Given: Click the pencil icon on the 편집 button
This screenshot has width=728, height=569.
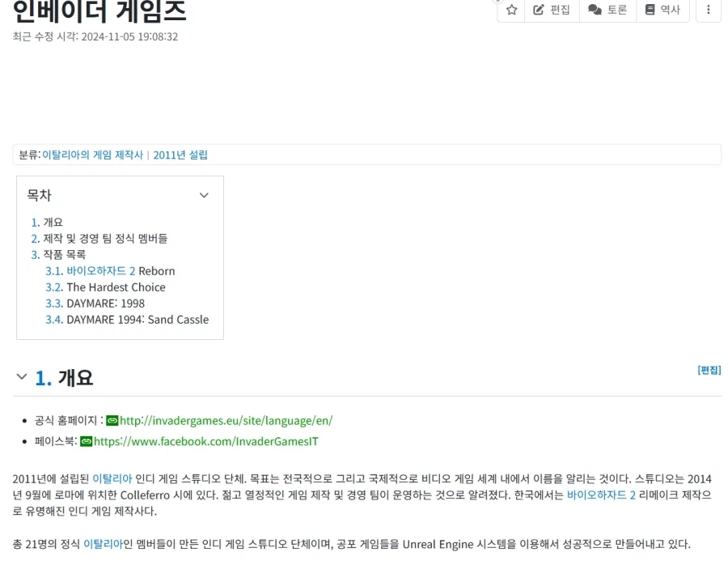Looking at the screenshot, I should coord(540,11).
